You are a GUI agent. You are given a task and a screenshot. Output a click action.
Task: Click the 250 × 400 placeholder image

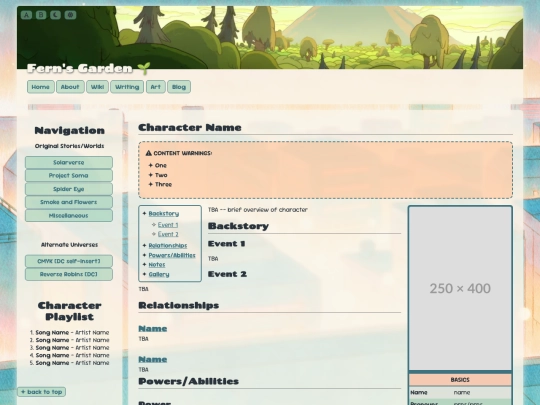tap(460, 288)
